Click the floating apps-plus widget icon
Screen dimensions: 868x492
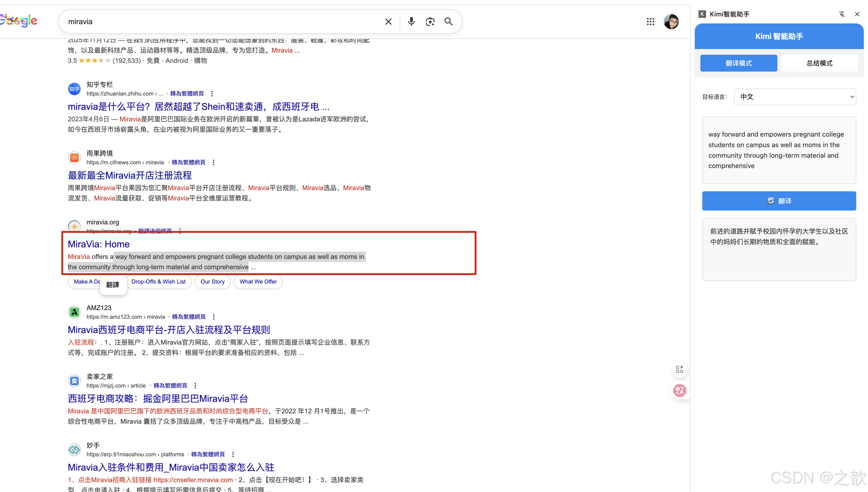tap(680, 369)
